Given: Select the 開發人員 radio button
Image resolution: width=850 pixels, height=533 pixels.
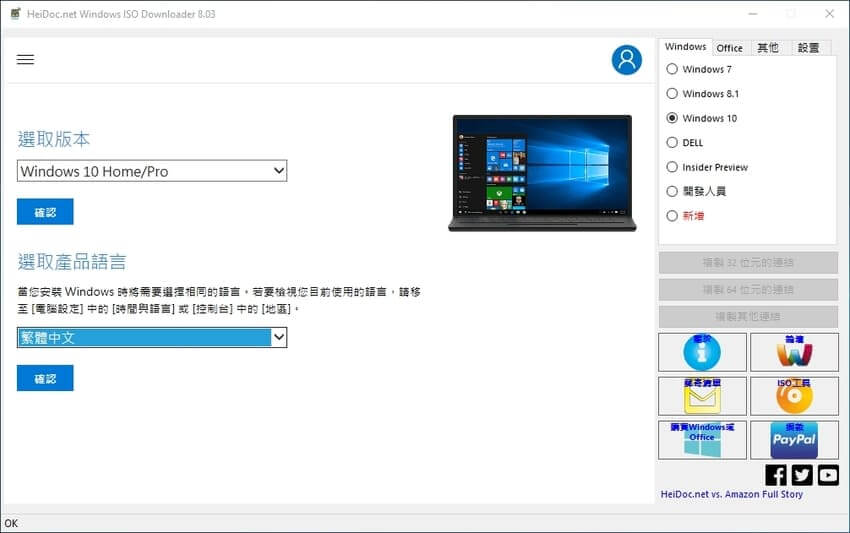Looking at the screenshot, I should pyautogui.click(x=672, y=191).
